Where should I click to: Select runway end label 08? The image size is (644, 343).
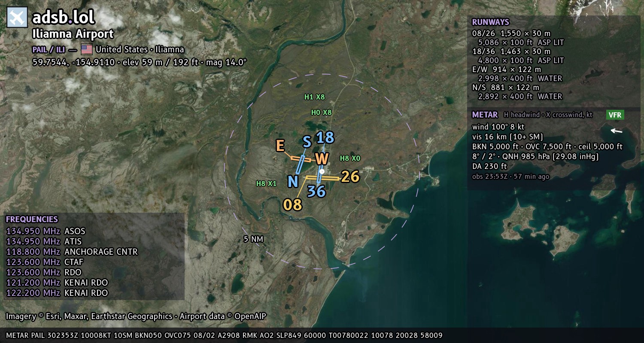click(292, 205)
